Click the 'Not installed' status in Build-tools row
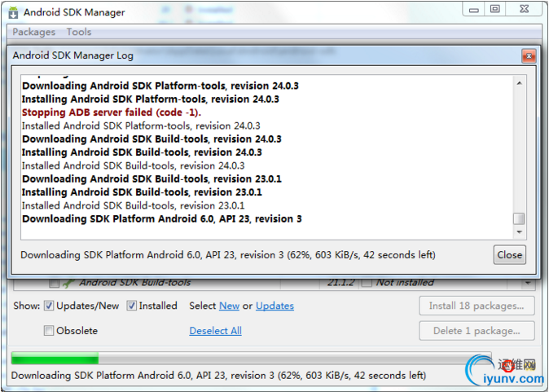Screen dimensions: 549x392 (x=405, y=283)
